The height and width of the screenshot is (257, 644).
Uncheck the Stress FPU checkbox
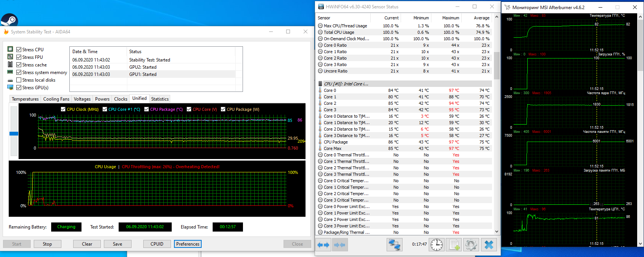click(x=19, y=57)
